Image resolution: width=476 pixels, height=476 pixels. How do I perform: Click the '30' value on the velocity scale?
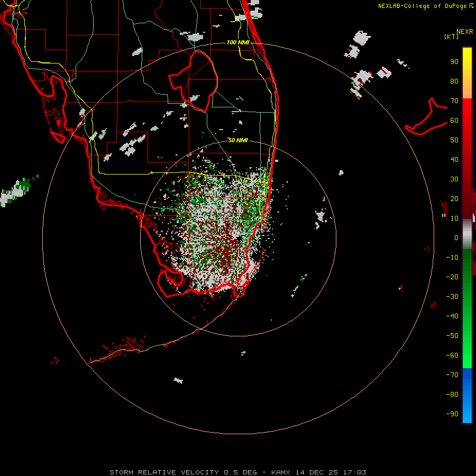point(454,179)
